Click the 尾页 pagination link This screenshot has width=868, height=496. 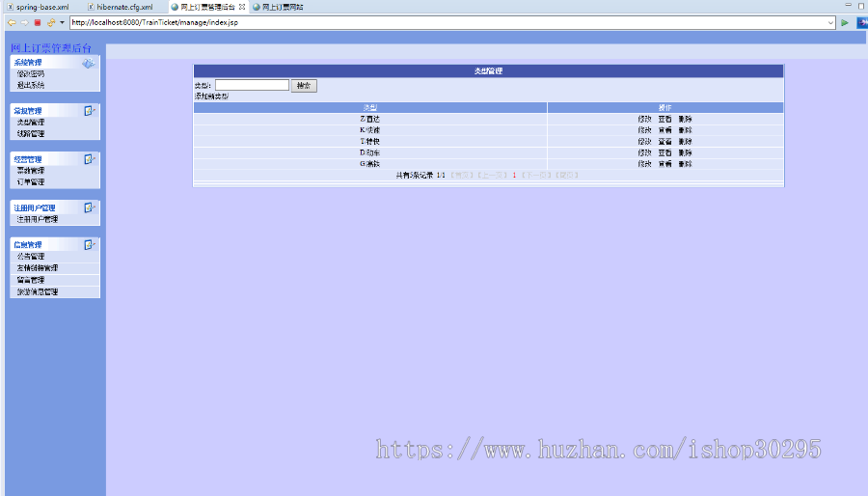click(567, 176)
